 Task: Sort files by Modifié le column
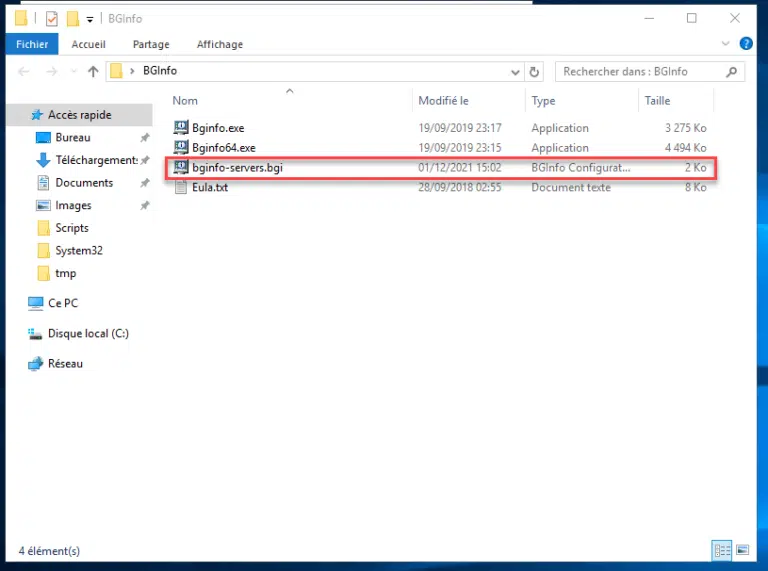coord(443,100)
